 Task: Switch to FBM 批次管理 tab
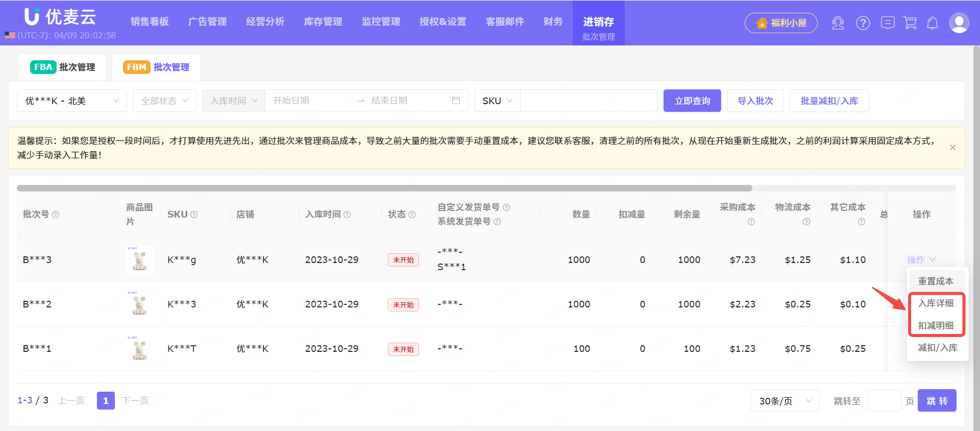pyautogui.click(x=156, y=67)
